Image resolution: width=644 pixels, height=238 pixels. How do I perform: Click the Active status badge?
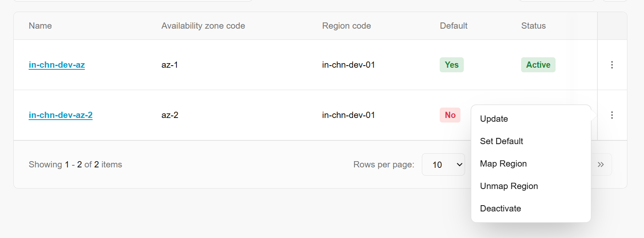538,65
